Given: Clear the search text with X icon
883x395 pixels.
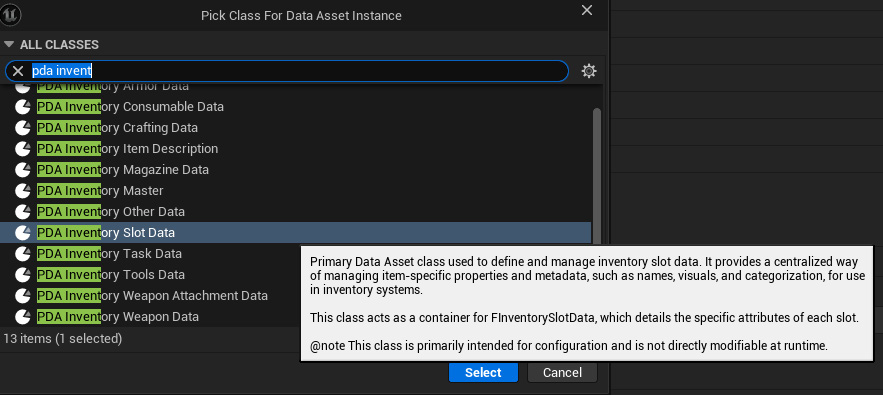Looking at the screenshot, I should 18,71.
